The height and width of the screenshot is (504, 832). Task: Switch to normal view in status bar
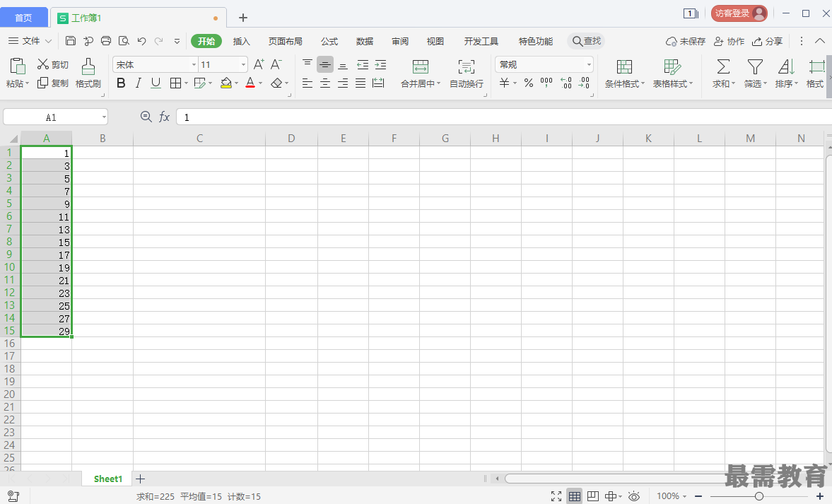pos(574,496)
